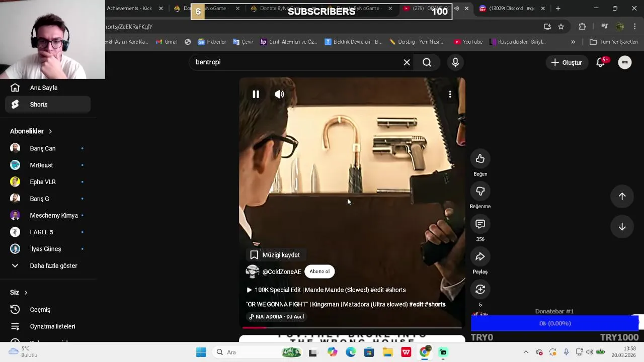644x362 pixels.
Task: Open File Explorer from the taskbar
Action: point(387,352)
